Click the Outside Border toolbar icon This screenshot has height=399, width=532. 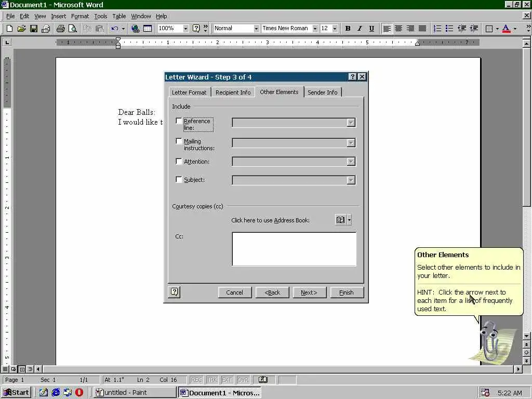coord(489,29)
